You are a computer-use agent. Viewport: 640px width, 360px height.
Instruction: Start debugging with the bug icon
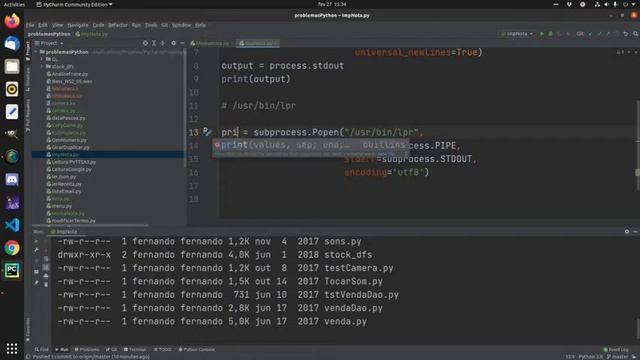[550, 34]
